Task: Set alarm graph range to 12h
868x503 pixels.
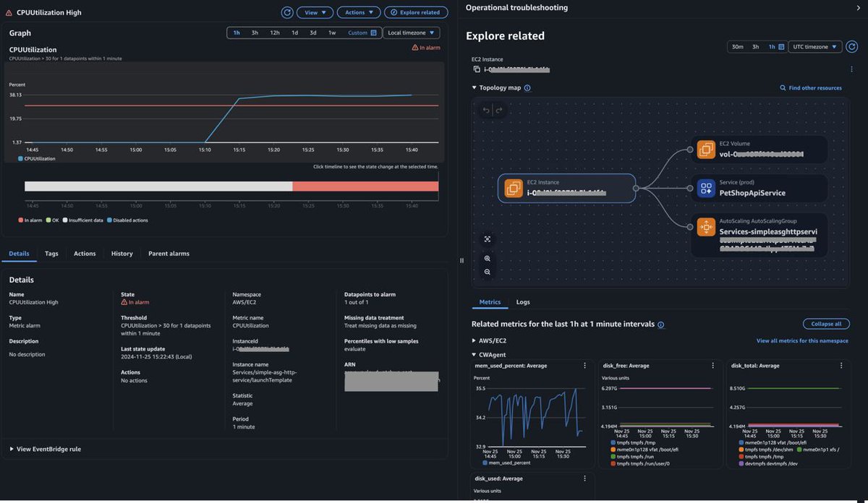Action: tap(275, 33)
